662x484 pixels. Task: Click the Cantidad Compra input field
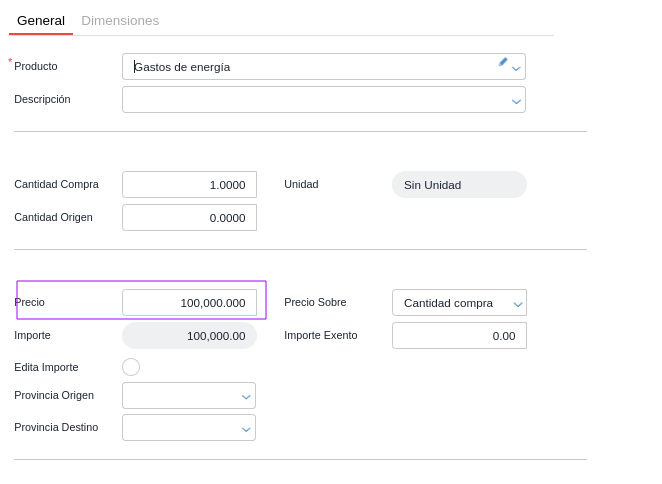coord(189,185)
